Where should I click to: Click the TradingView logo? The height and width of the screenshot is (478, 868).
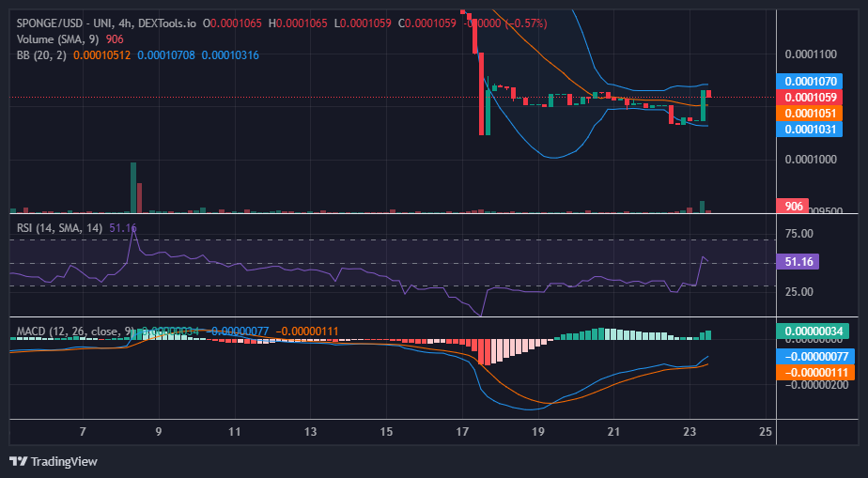(54, 461)
